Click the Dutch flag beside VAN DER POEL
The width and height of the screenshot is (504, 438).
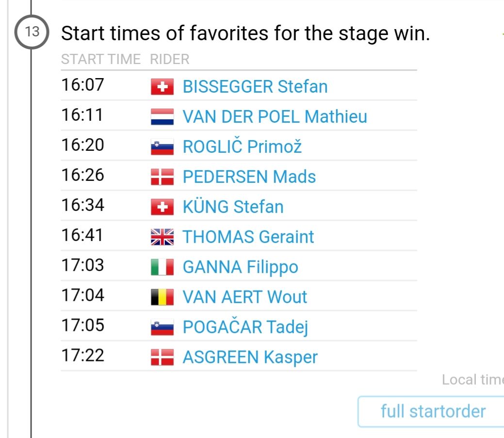[162, 117]
